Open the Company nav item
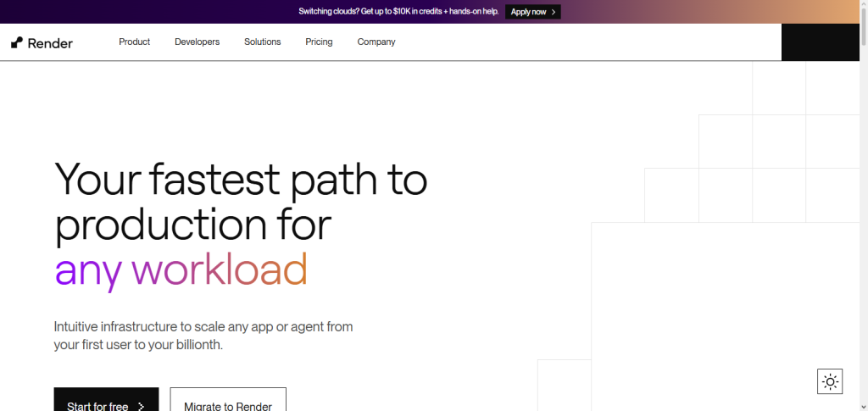 pos(376,42)
